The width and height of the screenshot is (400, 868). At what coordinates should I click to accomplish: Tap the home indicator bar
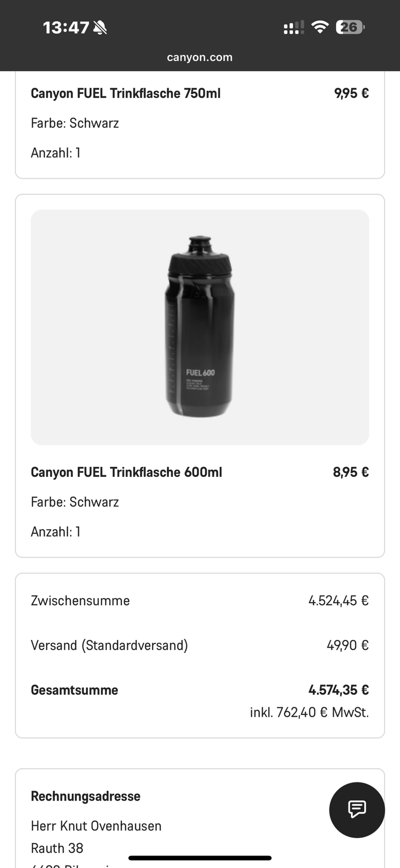200,858
